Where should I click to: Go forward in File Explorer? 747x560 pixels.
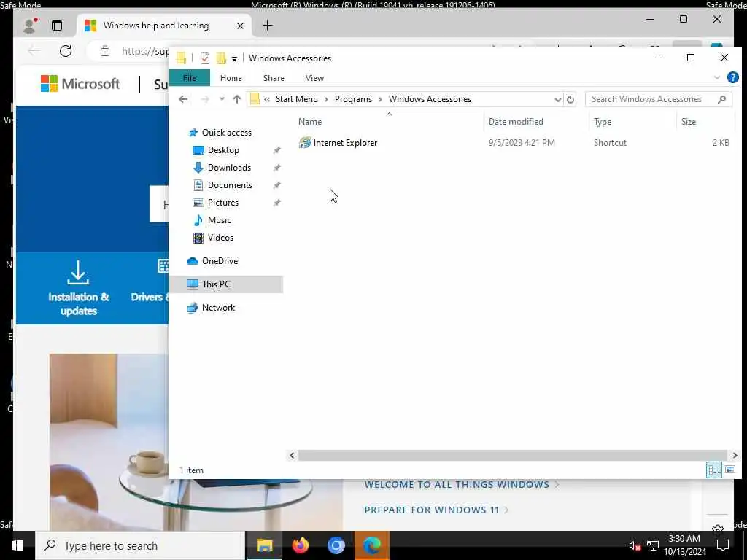[x=205, y=99]
